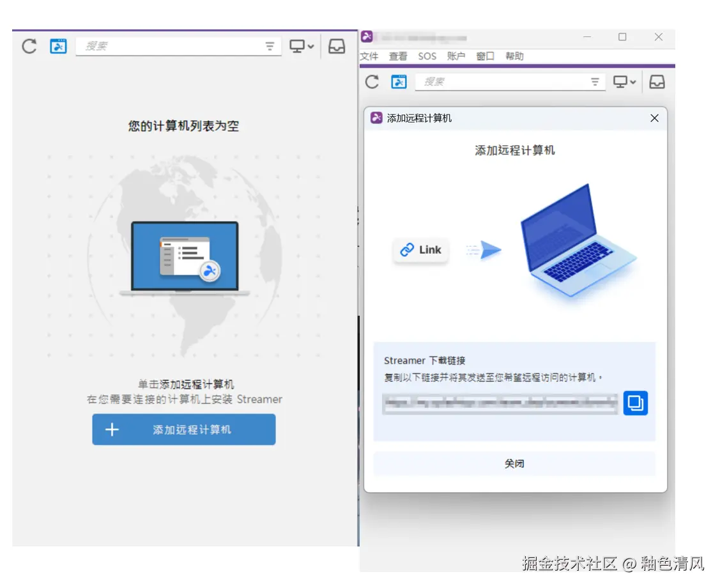
Task: Maximize the Splashtop window
Action: tap(622, 37)
